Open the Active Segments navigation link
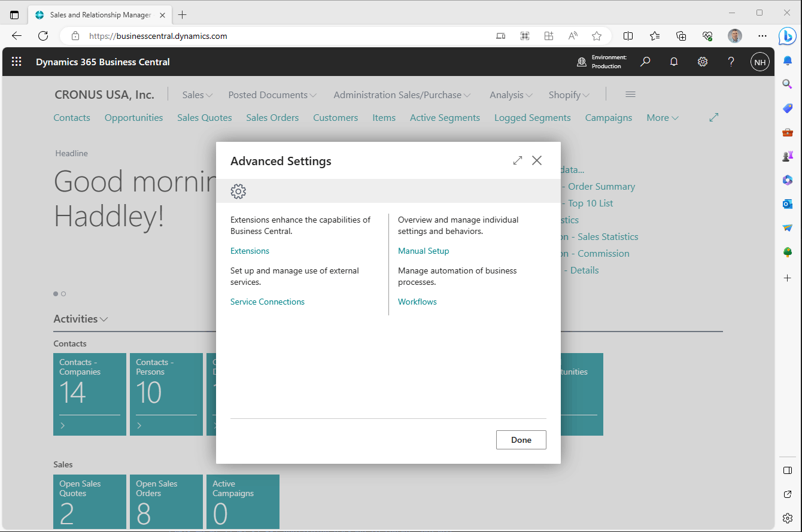The height and width of the screenshot is (532, 802). (x=445, y=118)
